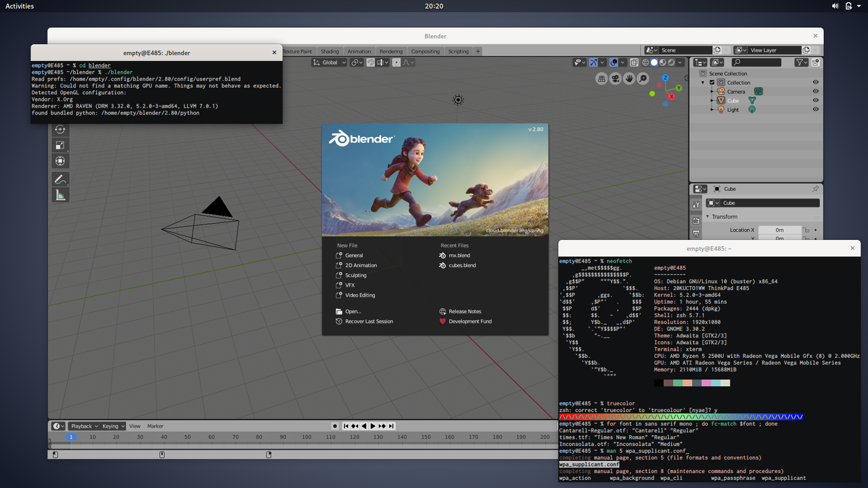Click the lock icon beside Location X
Image resolution: width=868 pixels, height=488 pixels.
point(806,230)
